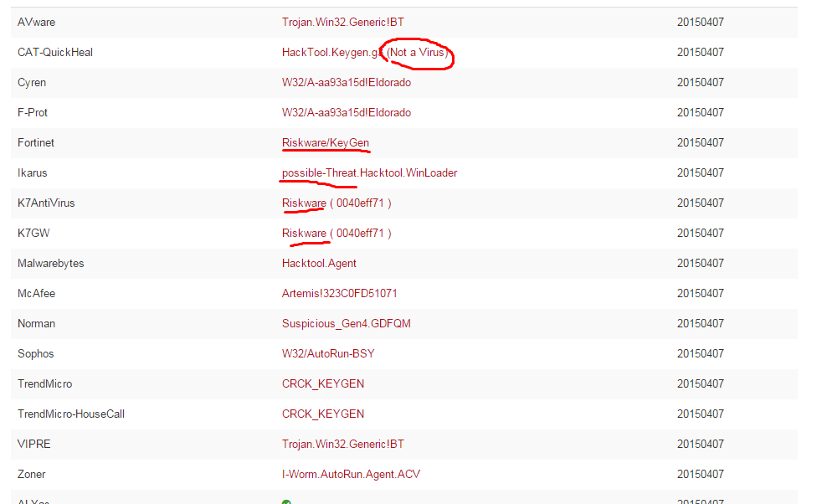Click K7GW's Riskware ( 0040eff71 ) result

tap(336, 234)
